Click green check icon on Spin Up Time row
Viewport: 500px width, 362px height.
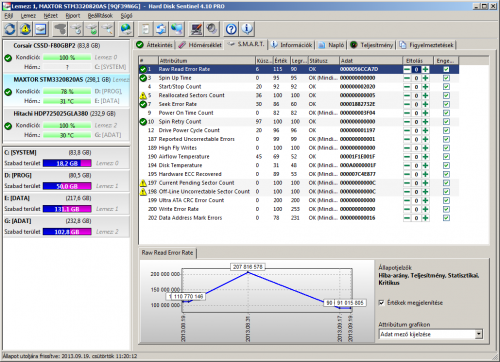click(x=143, y=78)
